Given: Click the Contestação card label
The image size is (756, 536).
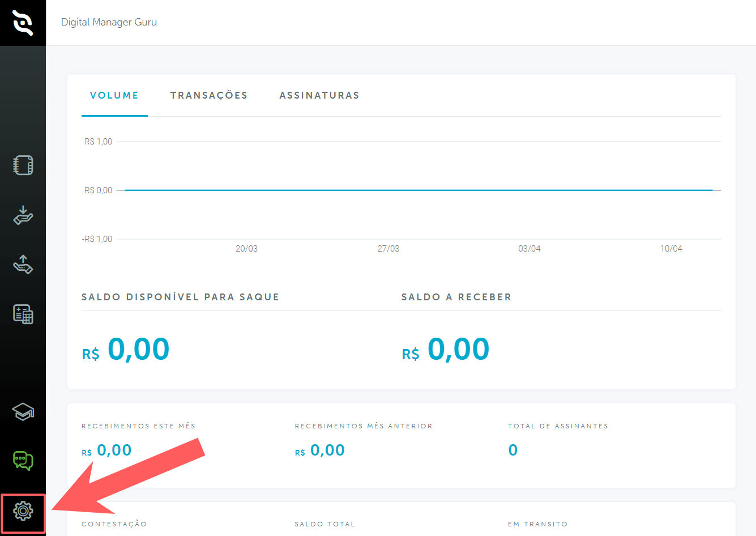Looking at the screenshot, I should (114, 524).
